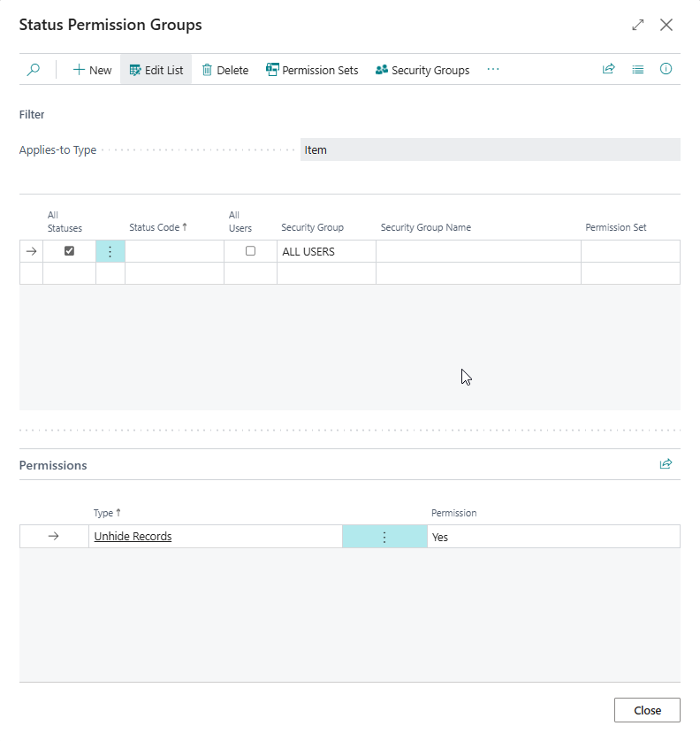Click the Permission Set column header

[615, 227]
